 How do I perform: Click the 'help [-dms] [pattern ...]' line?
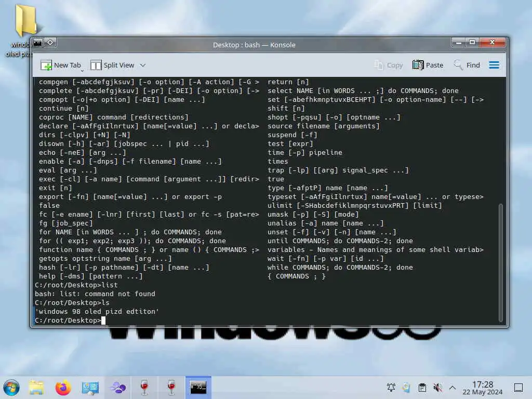point(90,276)
